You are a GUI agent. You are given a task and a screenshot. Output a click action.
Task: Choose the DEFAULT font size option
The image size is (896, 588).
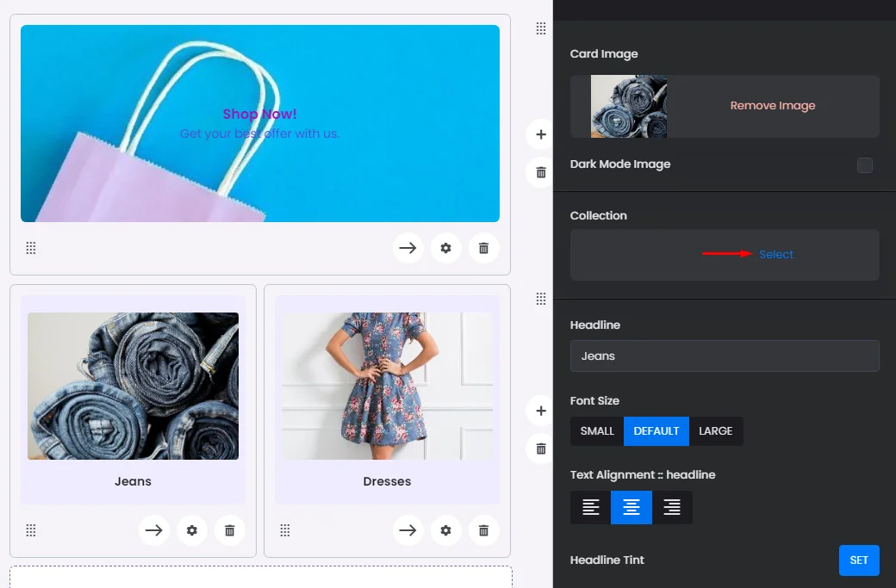click(x=656, y=431)
